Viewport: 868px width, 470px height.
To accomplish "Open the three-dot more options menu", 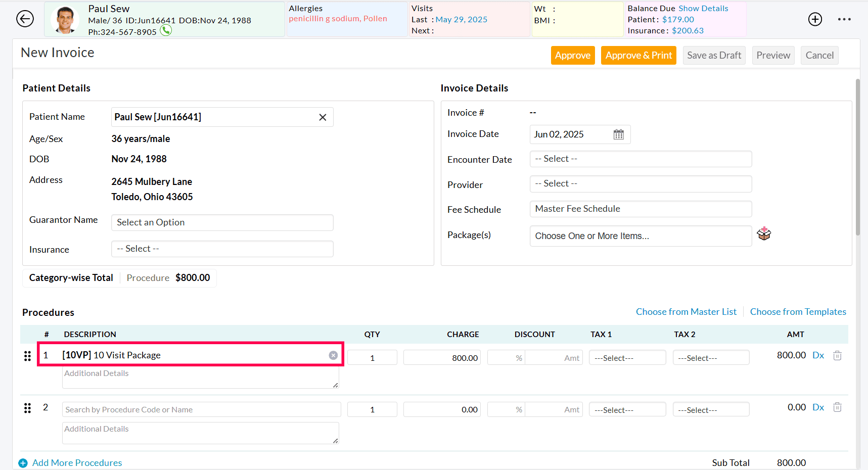I will click(844, 19).
